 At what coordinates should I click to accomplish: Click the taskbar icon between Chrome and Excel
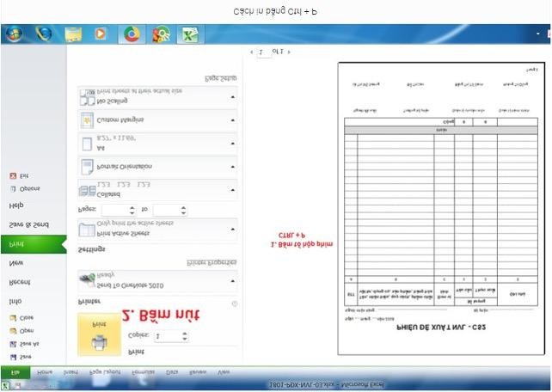tap(161, 34)
